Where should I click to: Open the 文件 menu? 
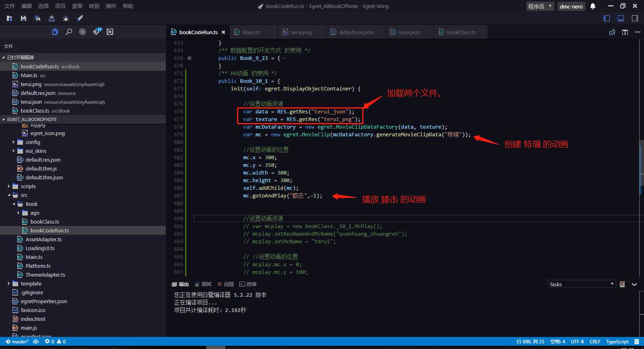pos(10,6)
